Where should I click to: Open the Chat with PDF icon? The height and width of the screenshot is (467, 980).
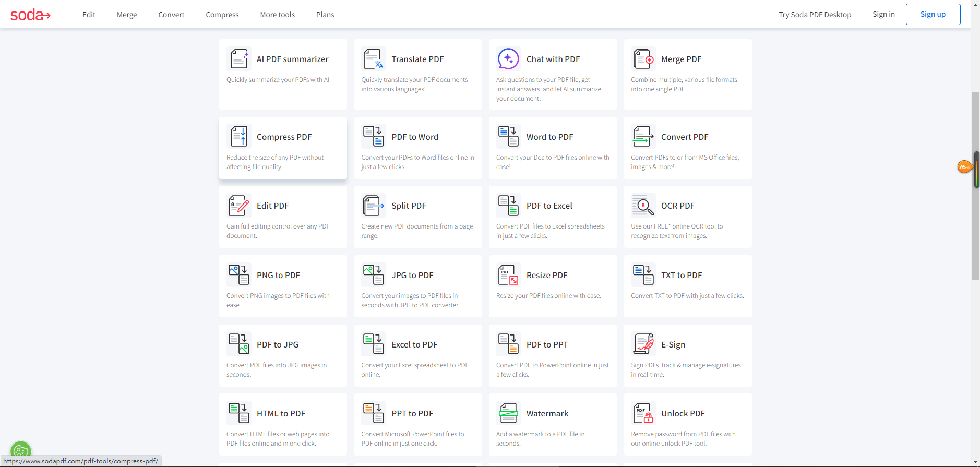508,59
